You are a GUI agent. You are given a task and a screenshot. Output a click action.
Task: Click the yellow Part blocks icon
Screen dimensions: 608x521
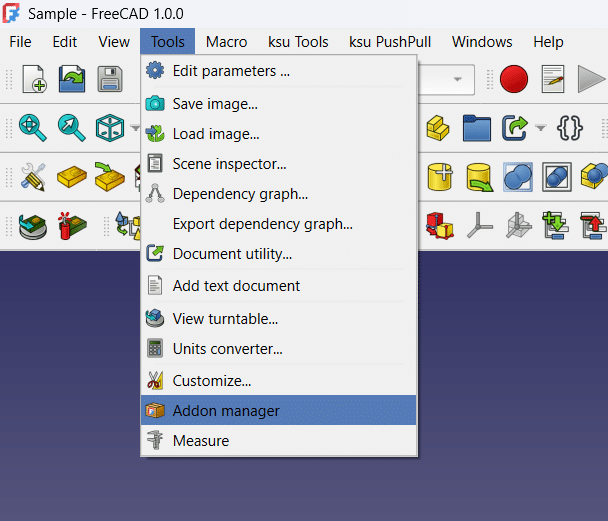[438, 128]
